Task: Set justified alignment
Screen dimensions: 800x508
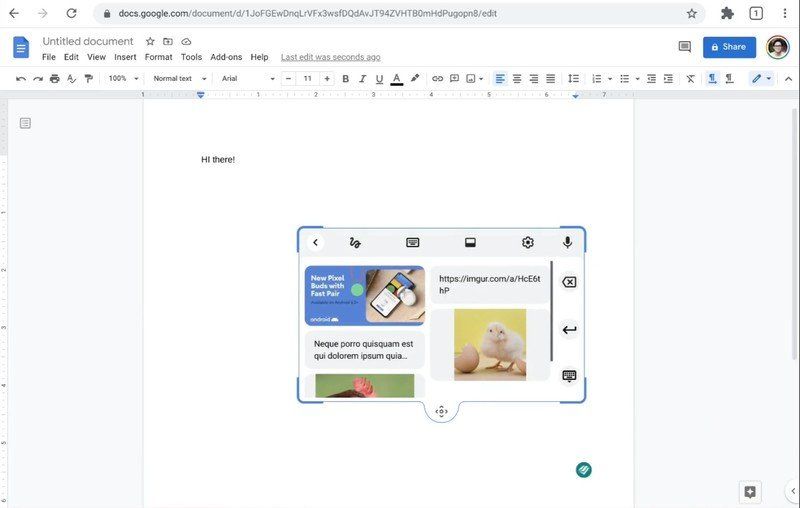Action: 551,79
